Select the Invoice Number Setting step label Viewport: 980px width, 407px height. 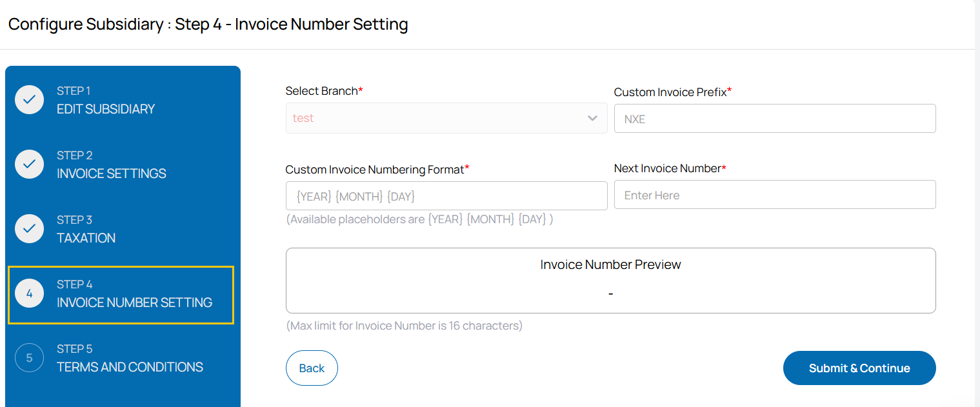[134, 303]
